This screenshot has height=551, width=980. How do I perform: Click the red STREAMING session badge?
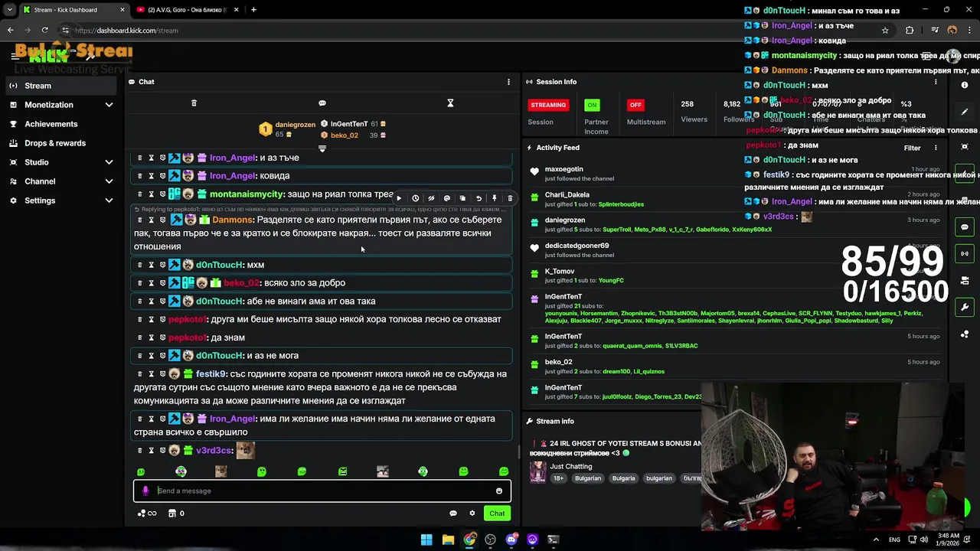click(x=548, y=105)
